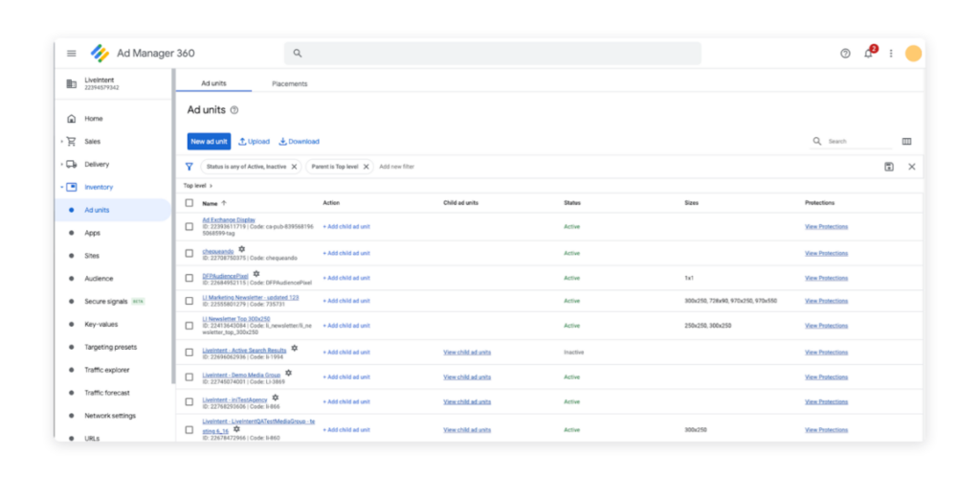This screenshot has height=479, width=980.
Task: Check the LI Marketing Newsletter row
Action: [189, 301]
